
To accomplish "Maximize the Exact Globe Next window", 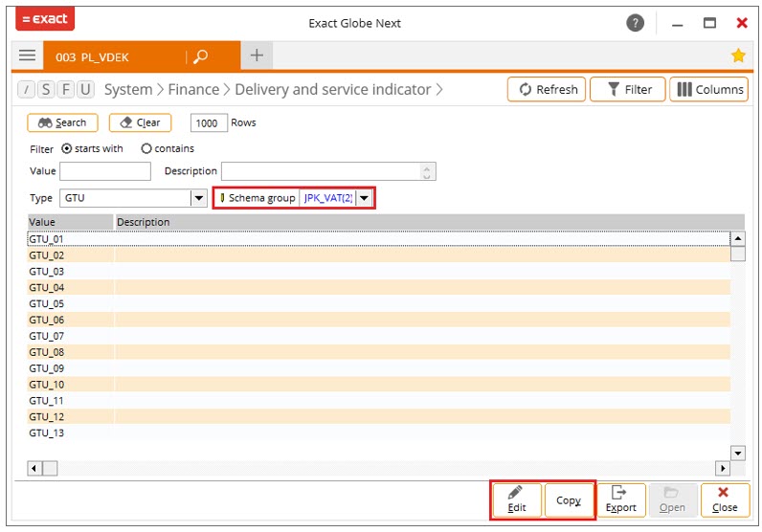I will pyautogui.click(x=709, y=23).
